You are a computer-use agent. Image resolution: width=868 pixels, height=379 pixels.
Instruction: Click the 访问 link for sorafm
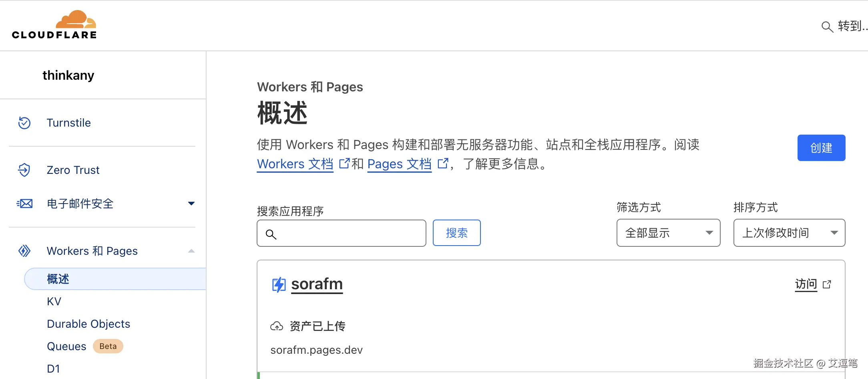pos(806,284)
